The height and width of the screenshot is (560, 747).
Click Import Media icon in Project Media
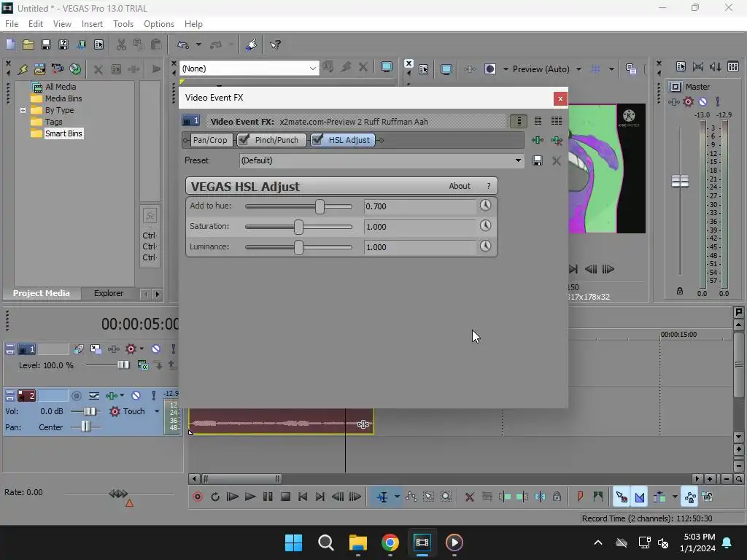(x=40, y=69)
